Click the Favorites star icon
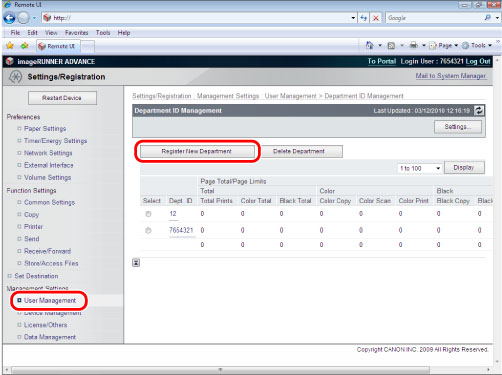Viewport: 502px width, 375px height. tap(10, 46)
